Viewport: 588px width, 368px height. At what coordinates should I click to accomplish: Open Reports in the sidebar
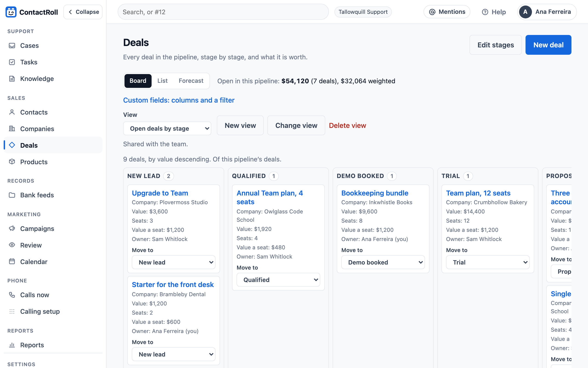pos(53,345)
